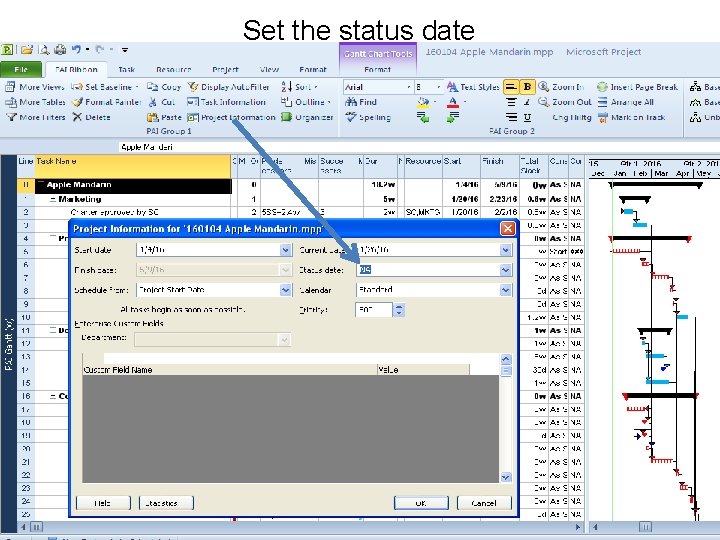The height and width of the screenshot is (540, 720).
Task: Switch to the View tab
Action: [x=269, y=69]
